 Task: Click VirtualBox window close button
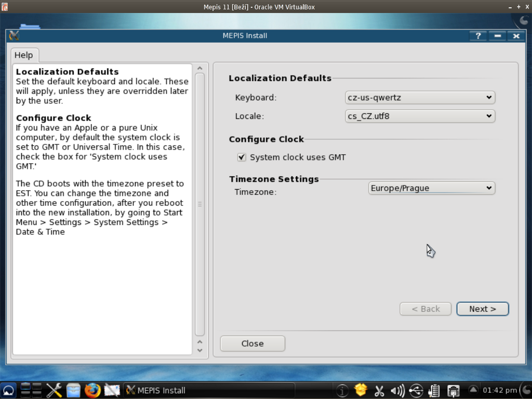[x=527, y=7]
